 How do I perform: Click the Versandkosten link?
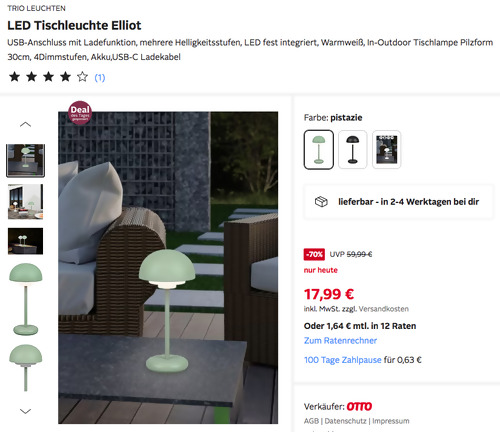(384, 309)
